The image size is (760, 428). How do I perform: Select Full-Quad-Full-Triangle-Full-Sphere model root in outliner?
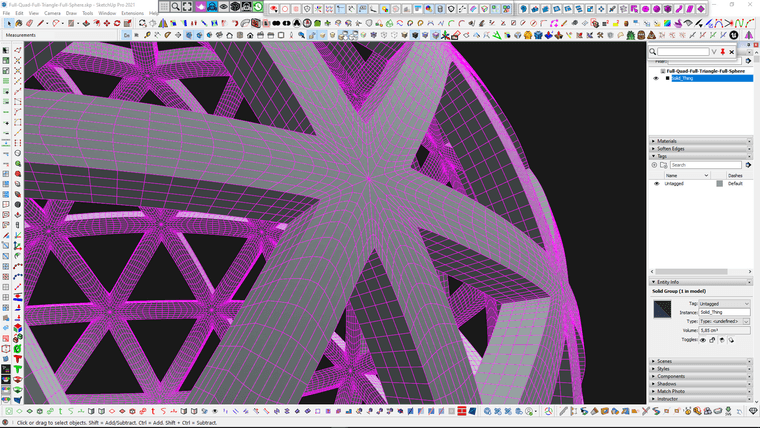coord(705,71)
